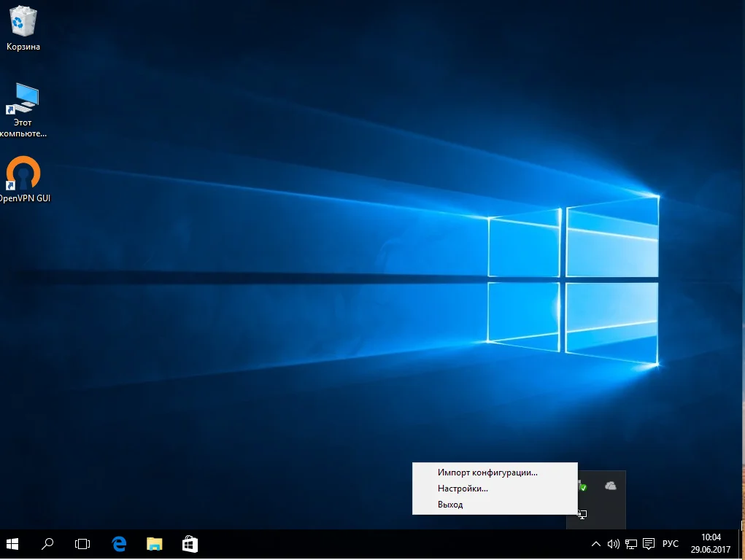Open the taskbar search magnifier

click(x=47, y=544)
